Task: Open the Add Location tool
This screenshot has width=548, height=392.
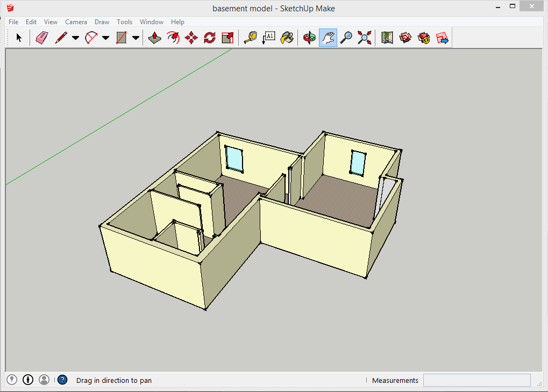Action: (x=387, y=37)
